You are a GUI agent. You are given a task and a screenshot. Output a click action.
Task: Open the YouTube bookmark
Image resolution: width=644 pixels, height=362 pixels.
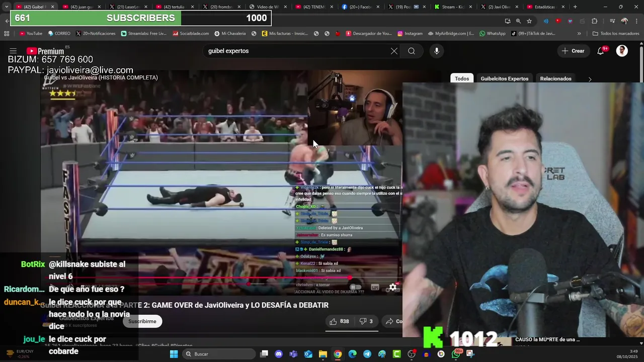tap(31, 34)
